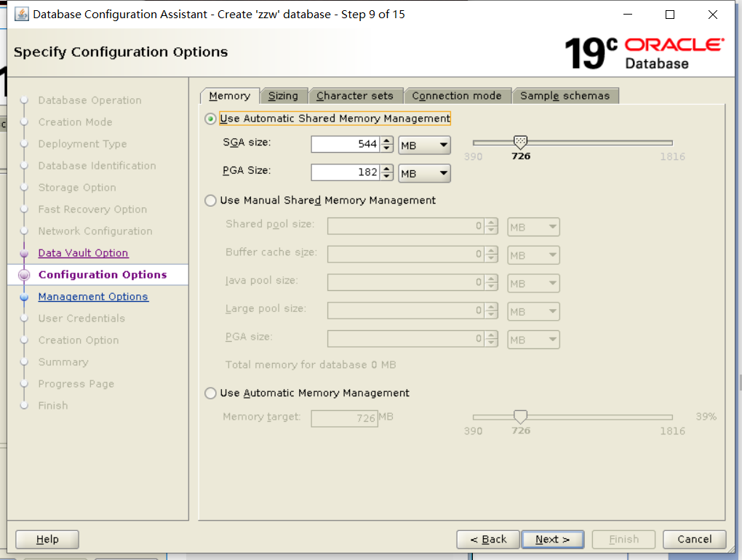This screenshot has width=742, height=560.
Task: Click the Management Options step bullet
Action: tap(24, 297)
